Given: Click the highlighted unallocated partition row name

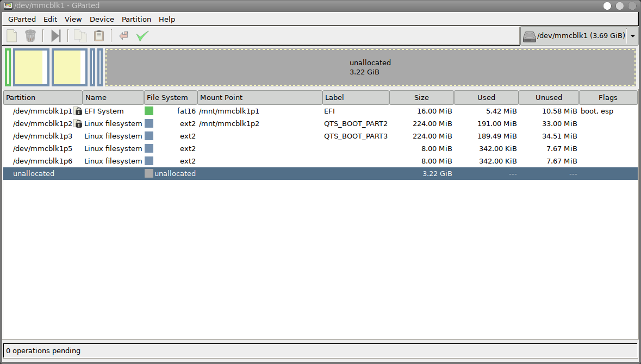Looking at the screenshot, I should tap(34, 174).
